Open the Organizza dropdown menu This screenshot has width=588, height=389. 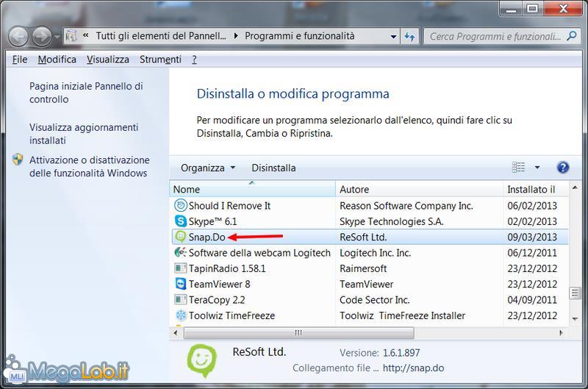208,168
